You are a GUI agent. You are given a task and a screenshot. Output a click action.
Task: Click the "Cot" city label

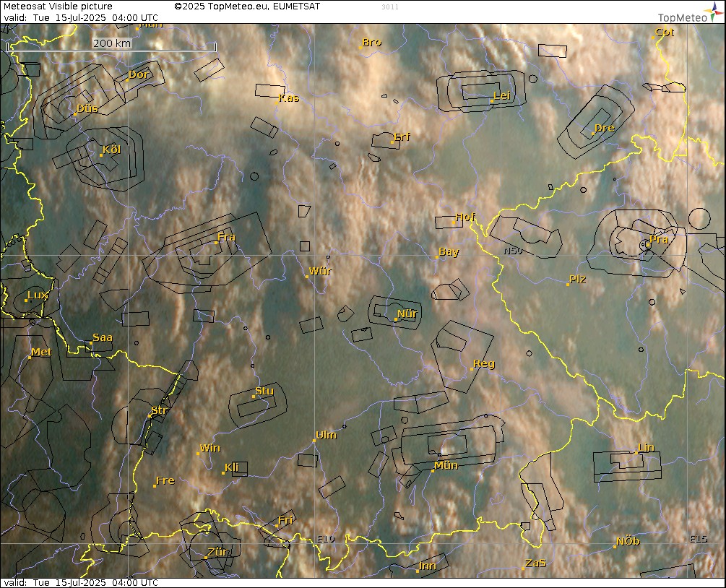tap(665, 32)
